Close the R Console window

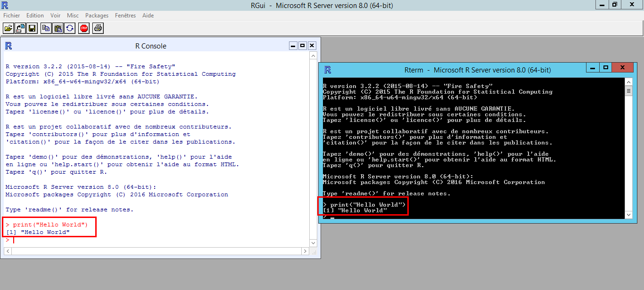coord(312,46)
